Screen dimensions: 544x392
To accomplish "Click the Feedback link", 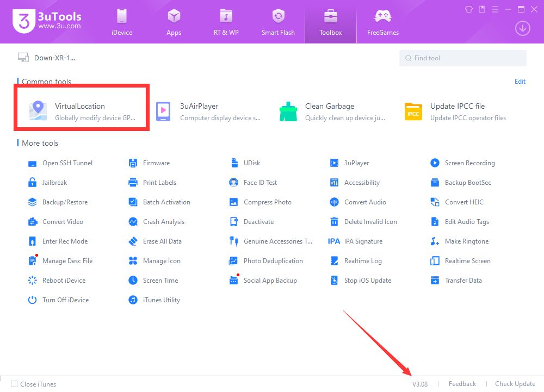I will pos(462,384).
